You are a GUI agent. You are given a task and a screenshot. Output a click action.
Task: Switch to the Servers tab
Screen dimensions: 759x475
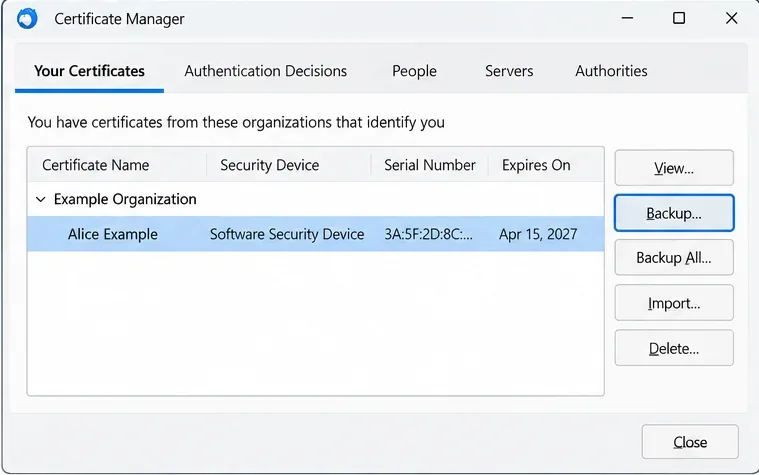coord(509,71)
